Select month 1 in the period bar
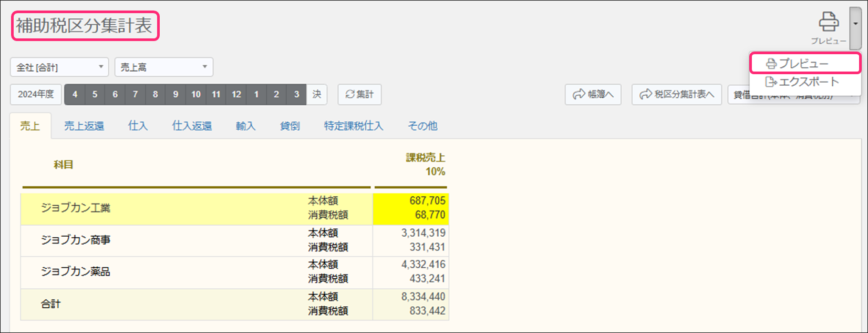This screenshot has width=868, height=333. pos(256,94)
